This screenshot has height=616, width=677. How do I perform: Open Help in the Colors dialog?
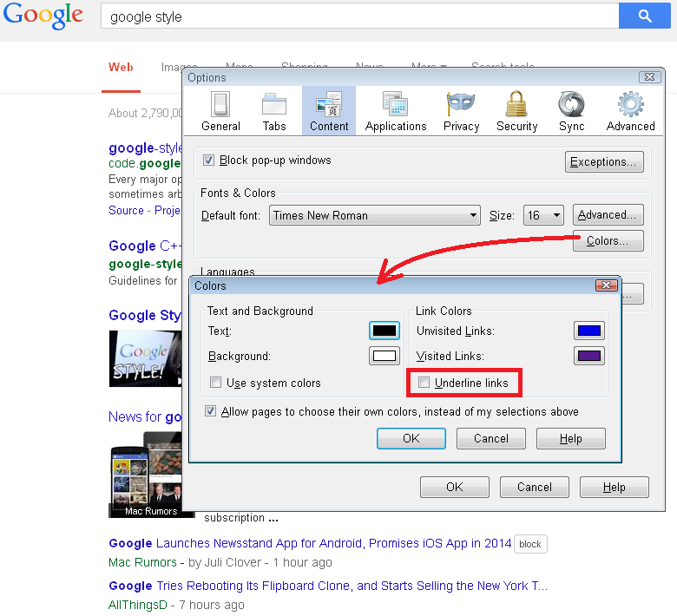pyautogui.click(x=571, y=439)
